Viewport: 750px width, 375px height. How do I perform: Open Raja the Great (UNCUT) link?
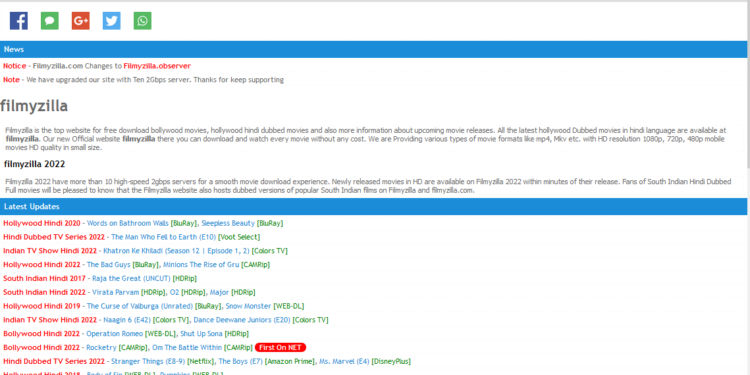(132, 279)
